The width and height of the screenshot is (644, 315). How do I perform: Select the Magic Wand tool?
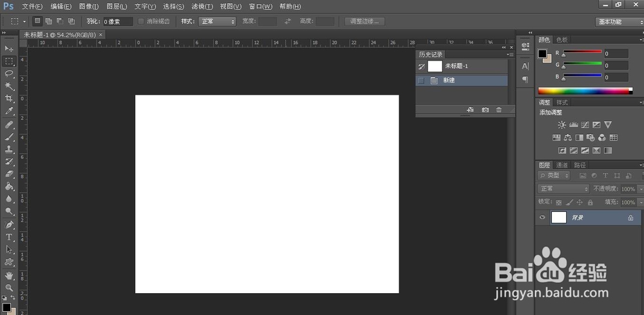click(x=8, y=86)
